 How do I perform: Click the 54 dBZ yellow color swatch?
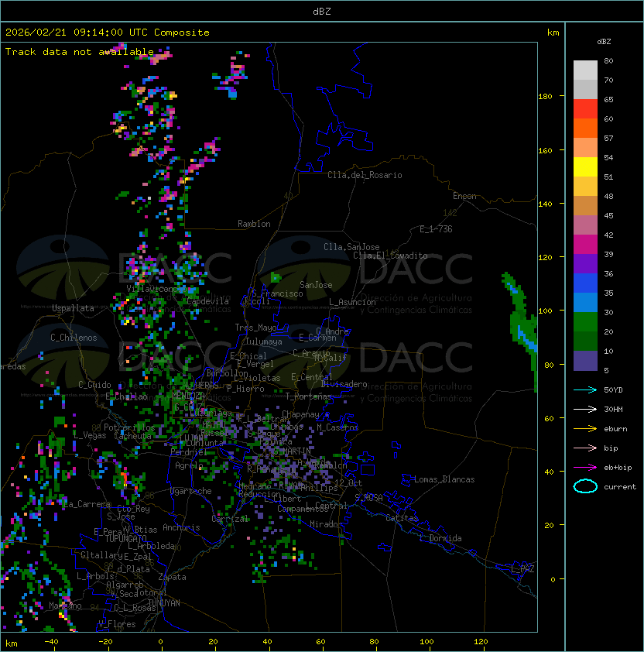(585, 166)
